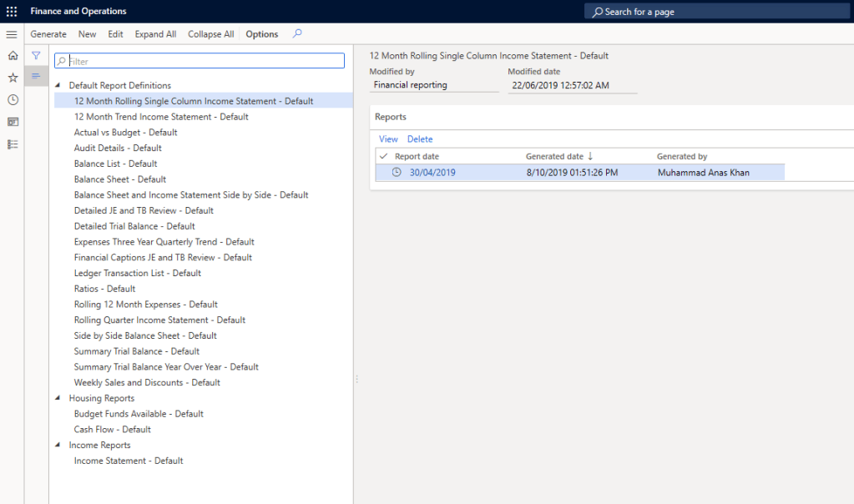Screen dimensions: 854x504
Task: Select Balance Sheet - Default report
Action: [119, 179]
